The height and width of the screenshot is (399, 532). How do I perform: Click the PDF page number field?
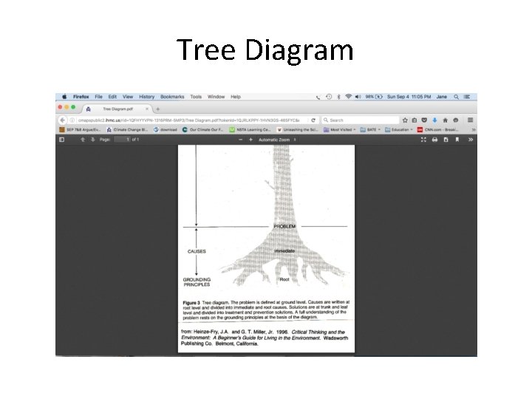(x=122, y=140)
